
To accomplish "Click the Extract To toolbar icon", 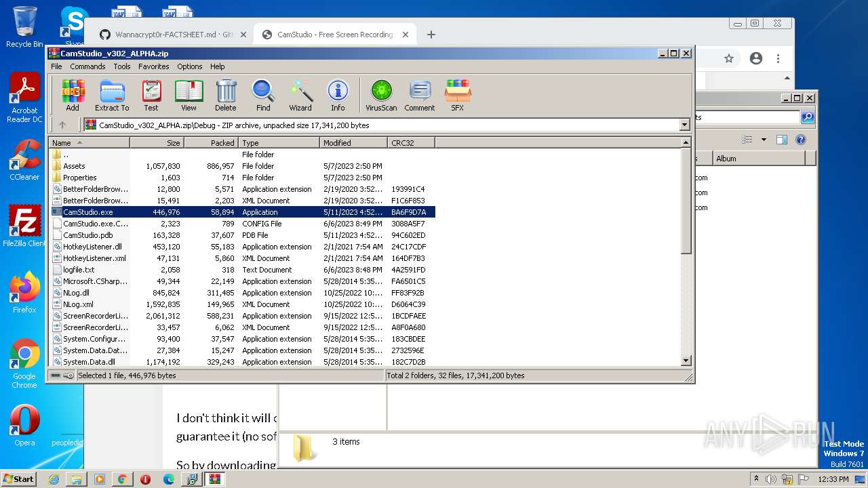I will click(112, 96).
